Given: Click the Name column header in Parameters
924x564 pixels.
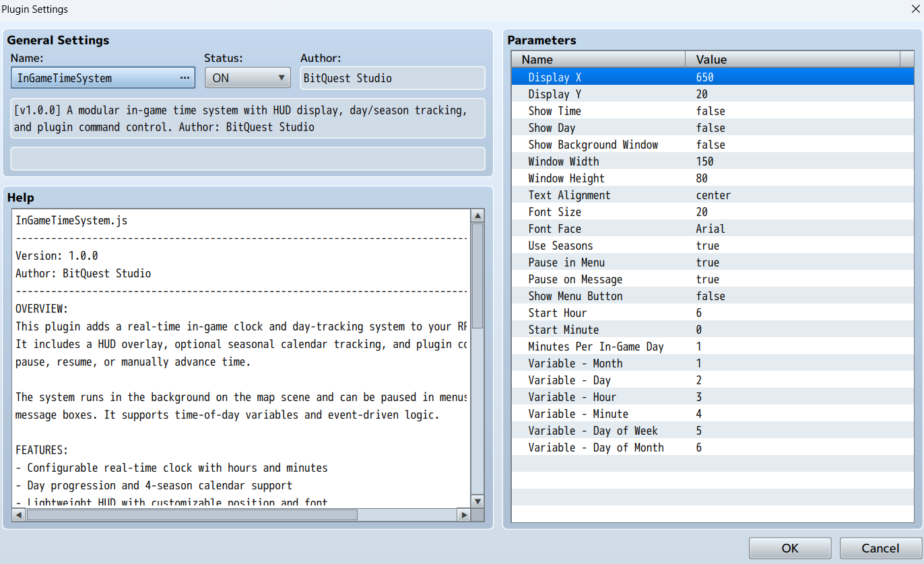Looking at the screenshot, I should click(598, 59).
